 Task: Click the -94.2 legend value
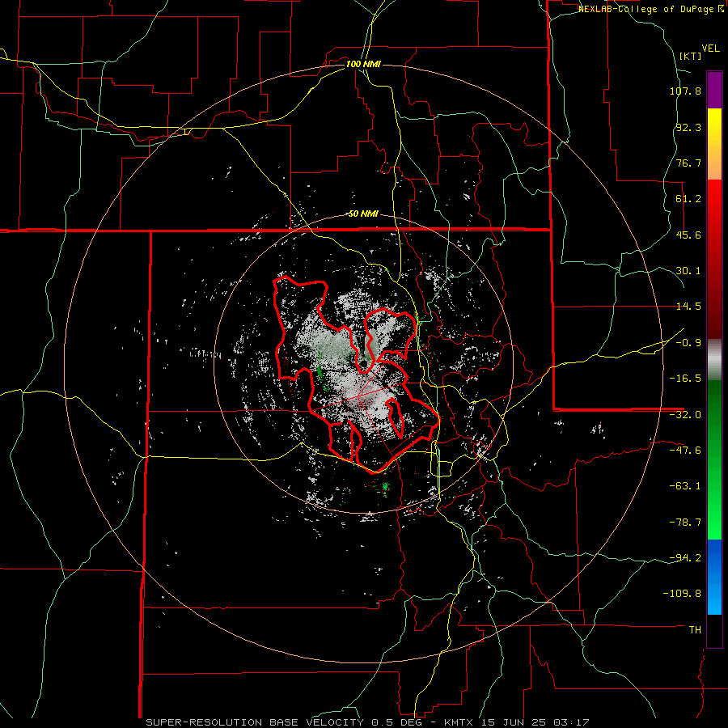point(685,557)
